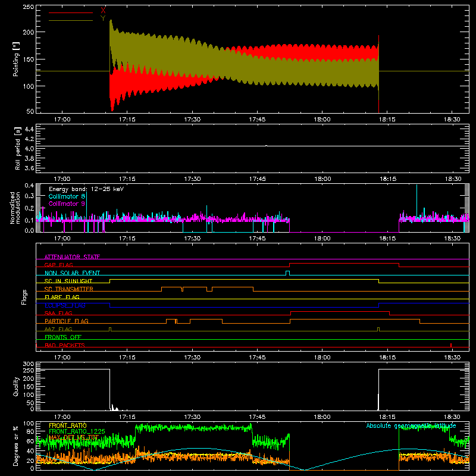Click 17:45 under the Roll period plot
This screenshot has width=476, height=476.
(x=257, y=179)
